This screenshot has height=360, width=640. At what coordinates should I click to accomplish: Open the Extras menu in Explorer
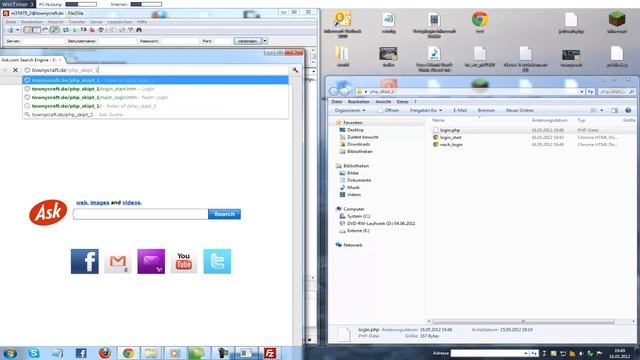pyautogui.click(x=402, y=102)
